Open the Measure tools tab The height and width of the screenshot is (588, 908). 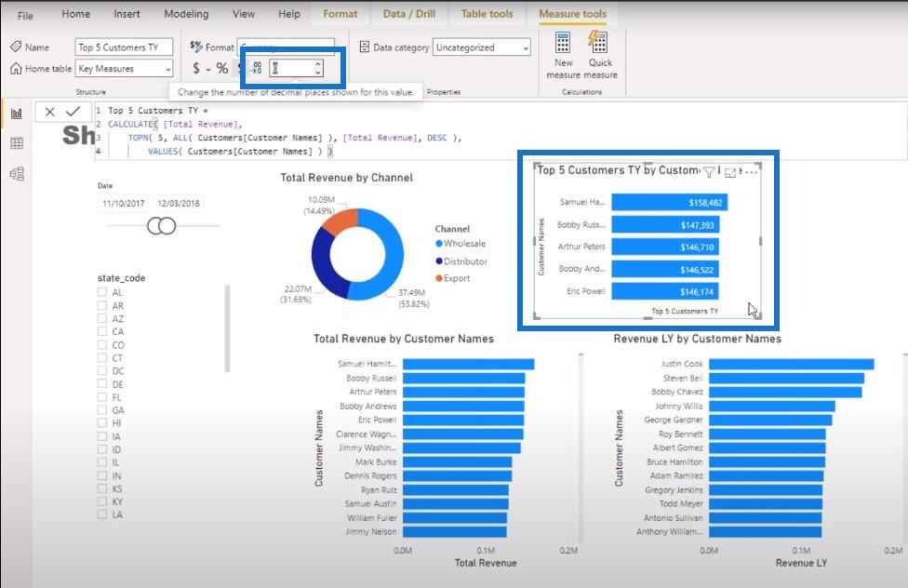[x=573, y=14]
